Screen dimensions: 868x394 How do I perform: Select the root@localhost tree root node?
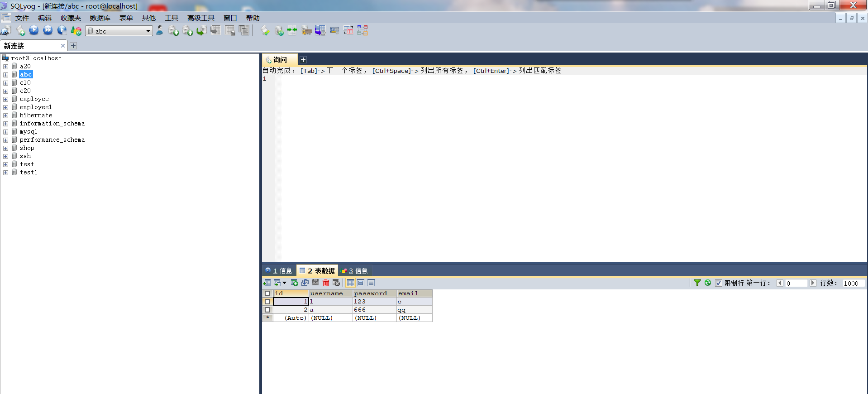(x=36, y=58)
